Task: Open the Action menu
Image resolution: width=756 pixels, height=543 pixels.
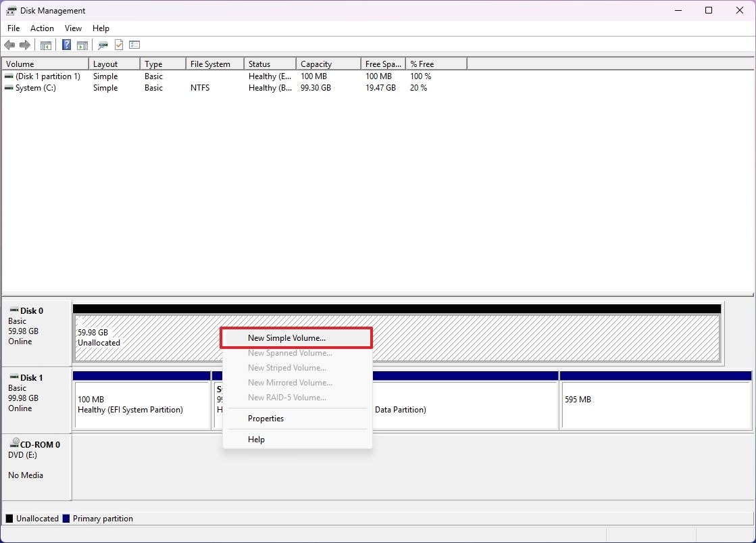Action: coord(42,28)
